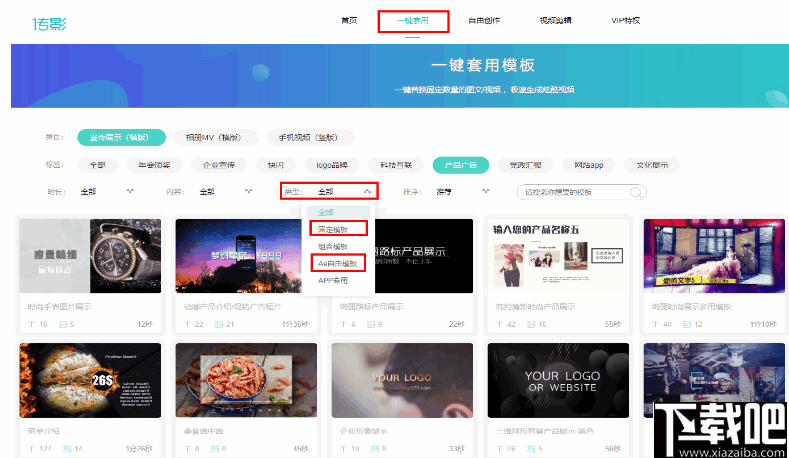Click text-count T icon on 时尚手表图片展示 card

coord(32,324)
